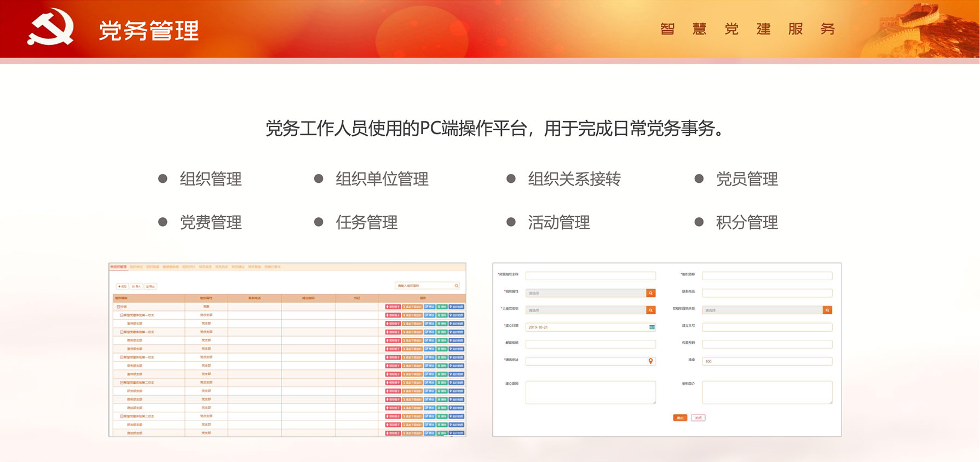Switch to tab right of 党组织管理
This screenshot has width=980, height=462.
136,267
